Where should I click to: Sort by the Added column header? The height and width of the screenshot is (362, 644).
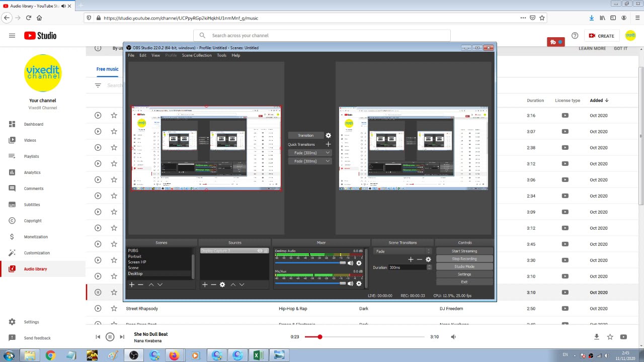599,100
